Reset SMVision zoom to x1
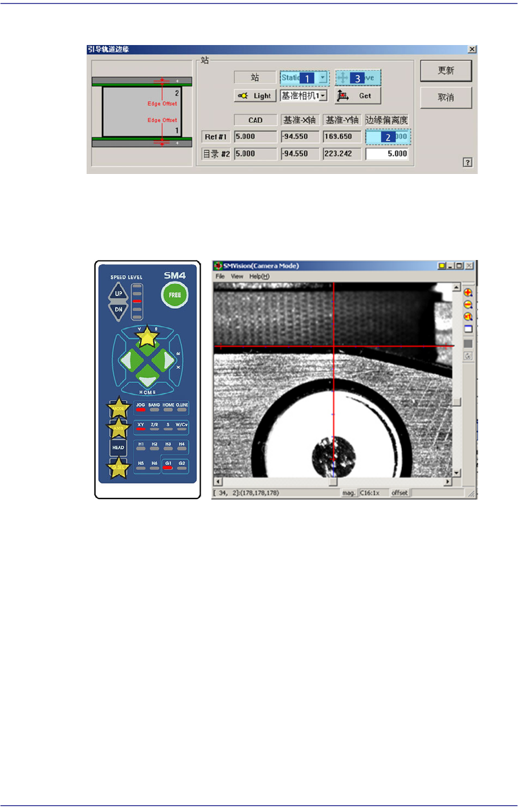518x812 pixels. tap(468, 316)
